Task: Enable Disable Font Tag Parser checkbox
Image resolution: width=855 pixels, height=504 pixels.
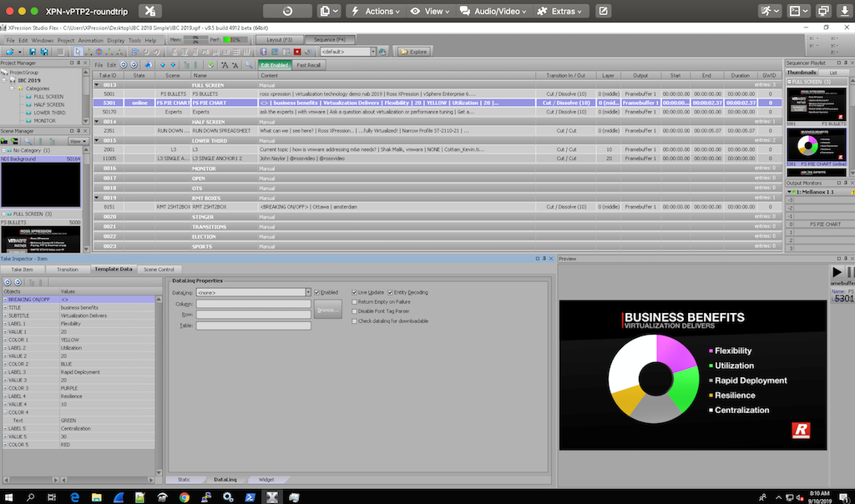Action: coord(354,312)
